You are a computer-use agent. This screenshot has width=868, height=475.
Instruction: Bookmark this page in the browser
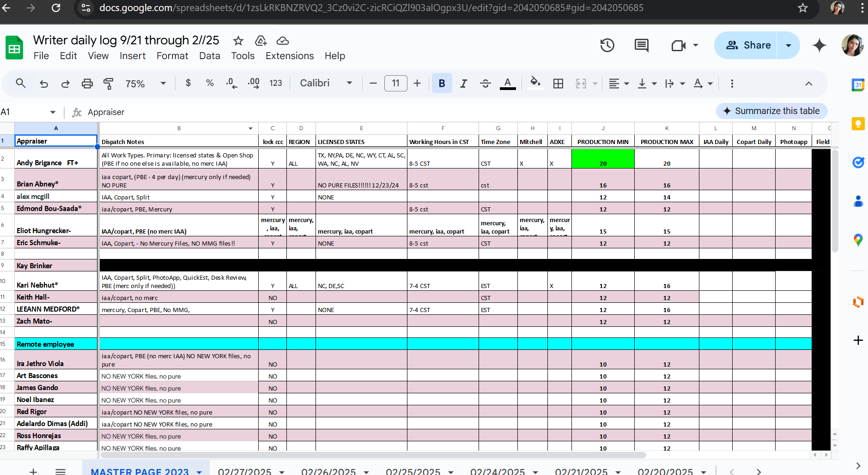click(803, 8)
